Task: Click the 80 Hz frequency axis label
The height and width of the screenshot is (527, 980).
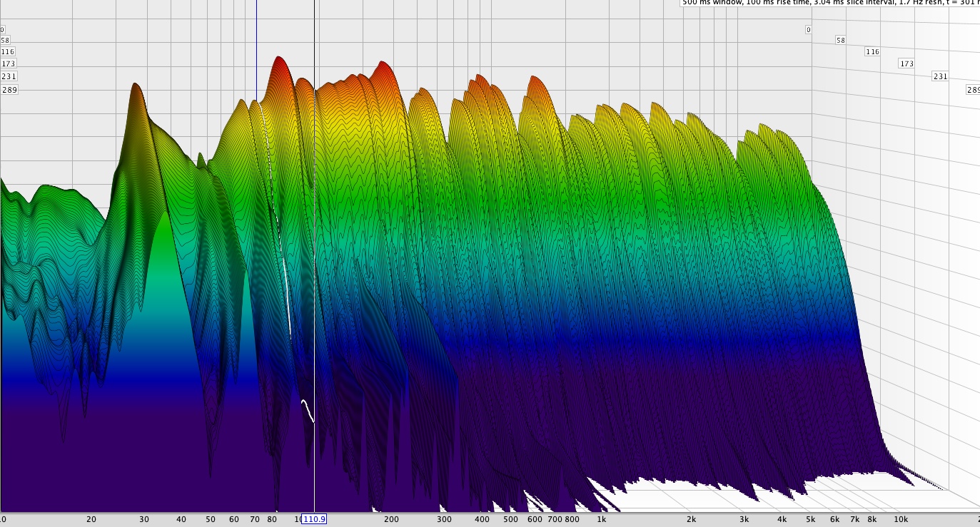Action: point(272,519)
